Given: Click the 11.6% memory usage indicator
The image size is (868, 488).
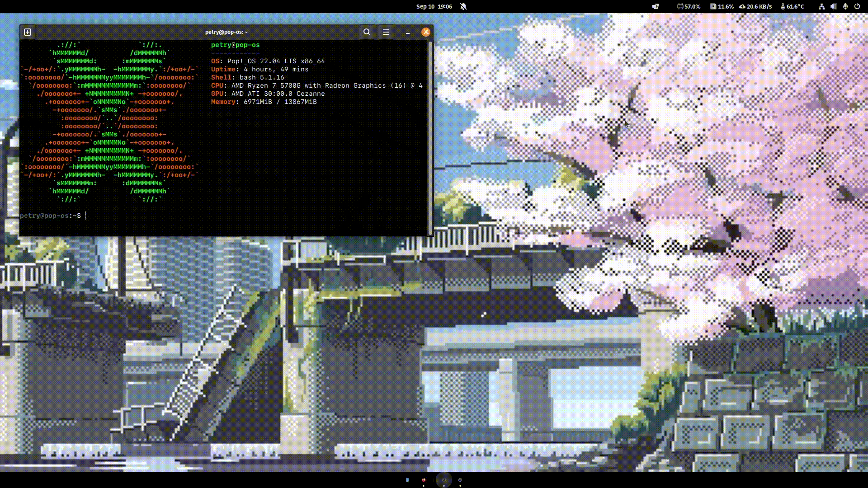Looking at the screenshot, I should pos(722,6).
